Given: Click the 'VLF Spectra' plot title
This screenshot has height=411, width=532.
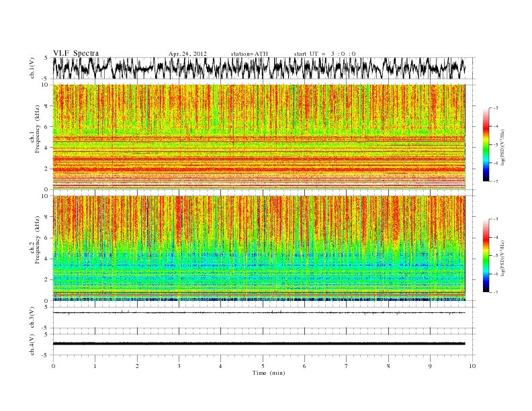Looking at the screenshot, I should point(76,53).
